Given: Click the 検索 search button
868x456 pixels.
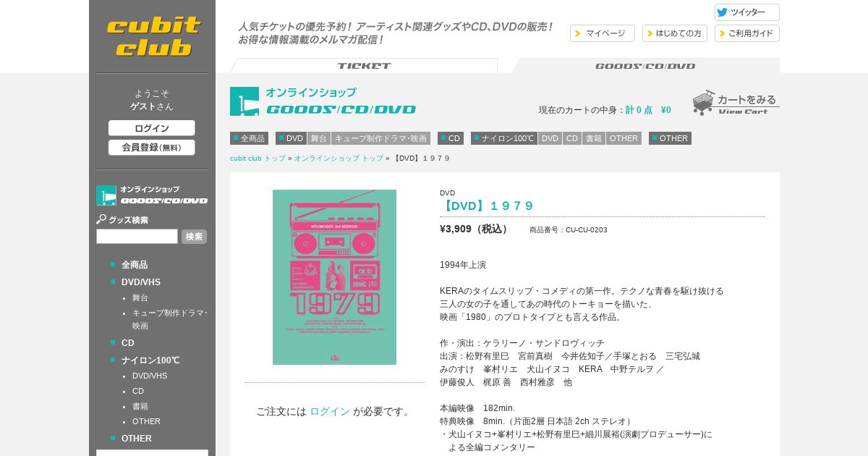Looking at the screenshot, I should click(x=194, y=237).
